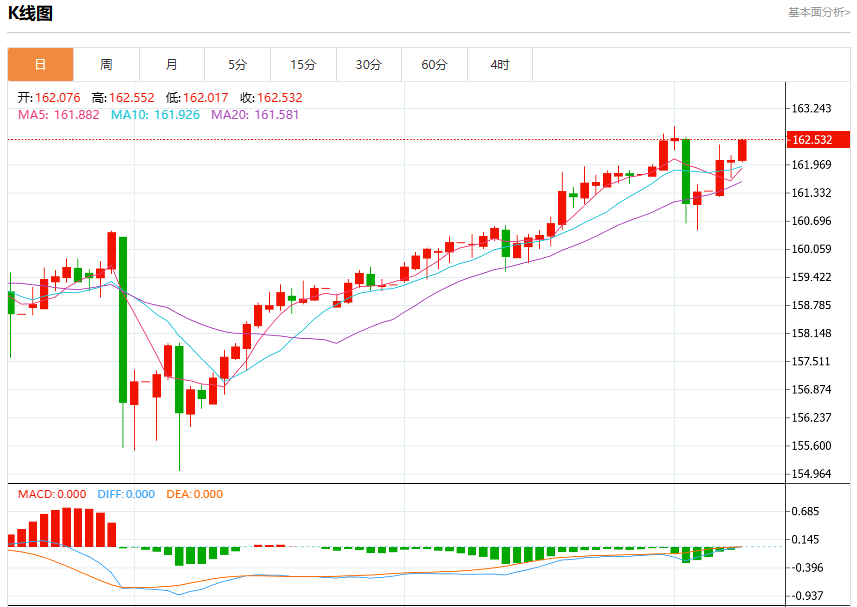Choose the 4时 timeframe tab

click(500, 64)
